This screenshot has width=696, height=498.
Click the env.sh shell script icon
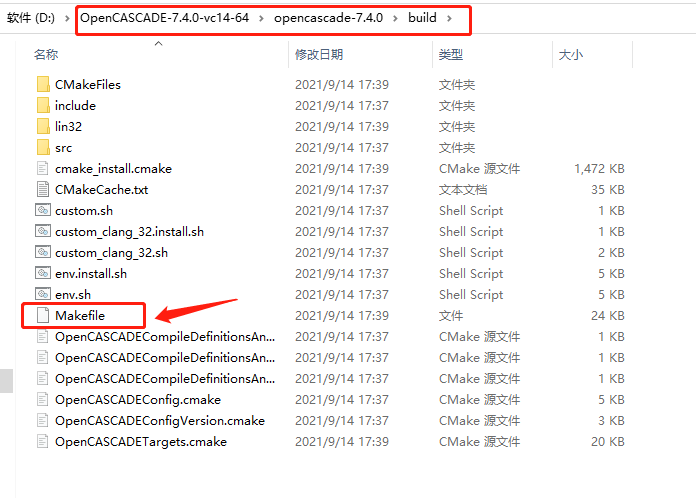tap(43, 294)
